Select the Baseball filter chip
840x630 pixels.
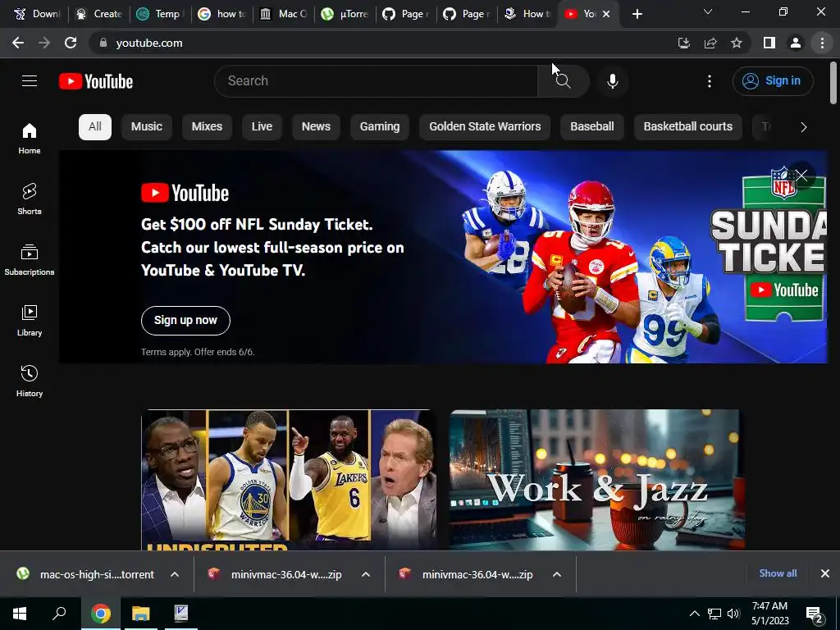pos(592,127)
